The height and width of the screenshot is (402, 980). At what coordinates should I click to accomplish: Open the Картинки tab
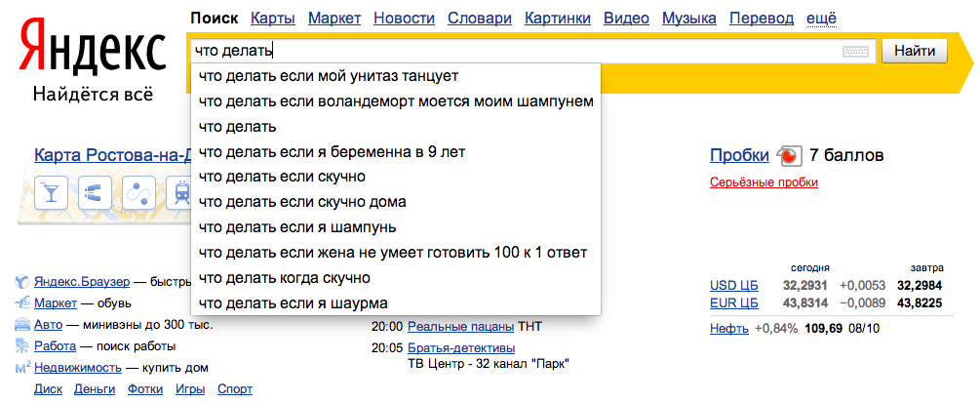tap(558, 19)
